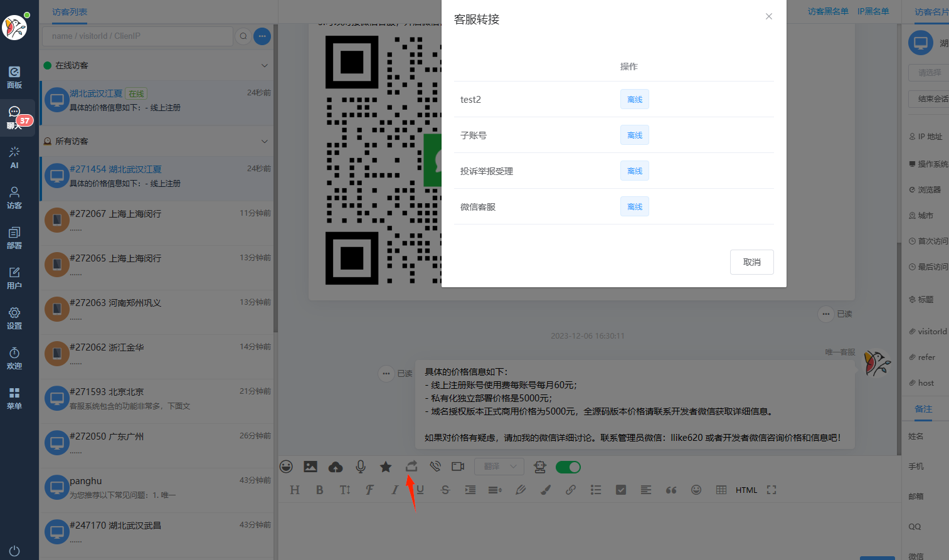The width and height of the screenshot is (949, 560).
Task: Click the font size icon
Action: (345, 490)
